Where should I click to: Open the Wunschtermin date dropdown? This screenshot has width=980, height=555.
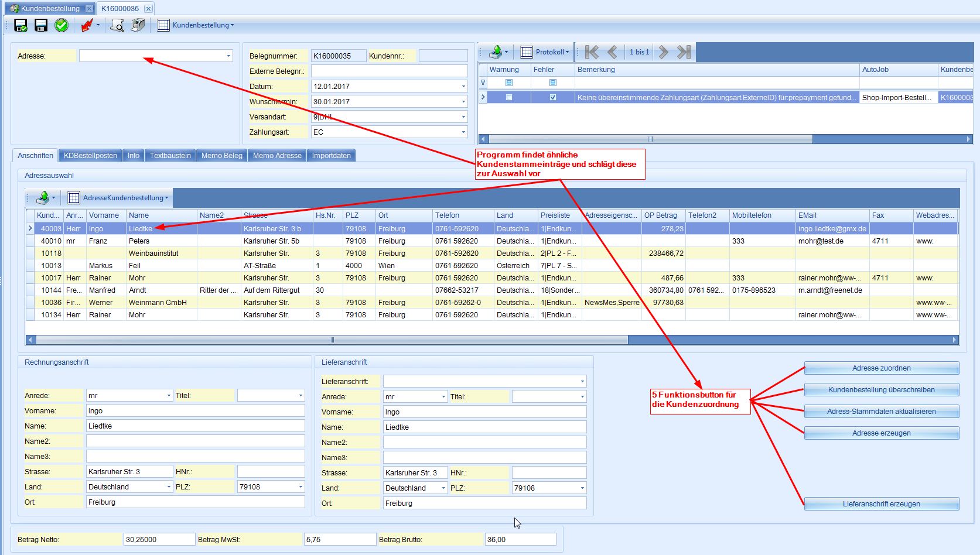463,101
